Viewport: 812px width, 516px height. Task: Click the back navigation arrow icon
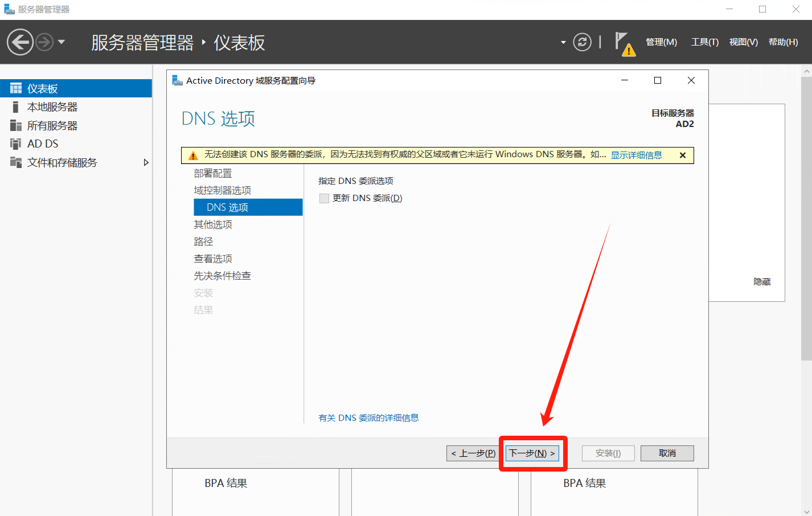pos(20,42)
